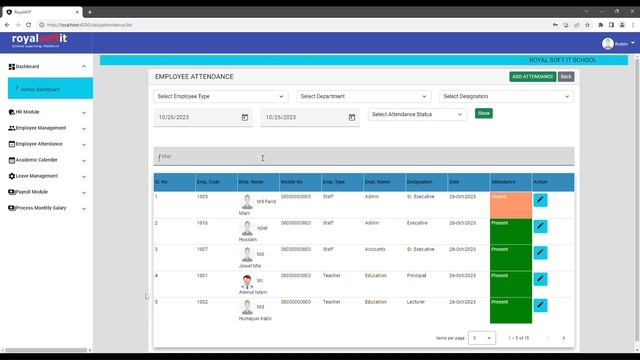
Task: Expand the Academic Calender chevron
Action: [84, 161]
